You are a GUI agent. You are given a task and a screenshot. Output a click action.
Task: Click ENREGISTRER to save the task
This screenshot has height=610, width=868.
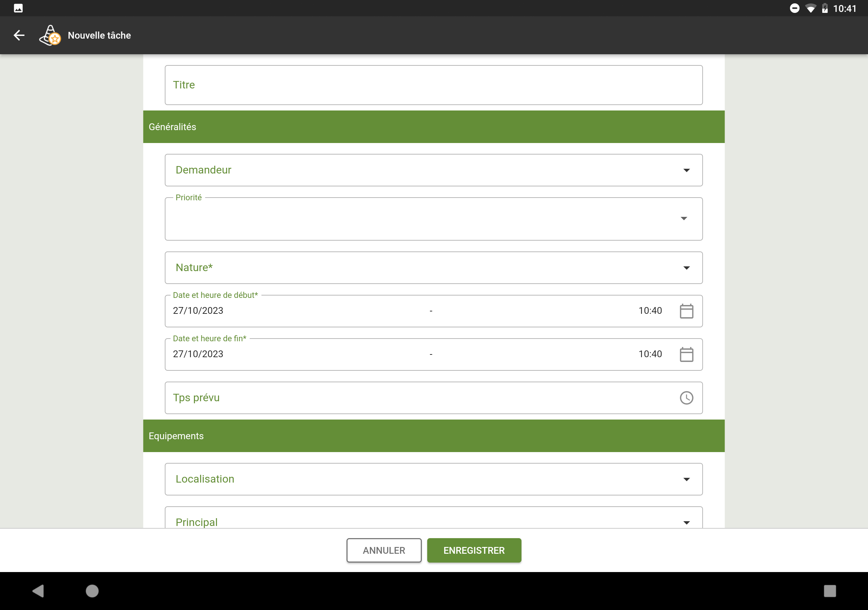pos(474,550)
